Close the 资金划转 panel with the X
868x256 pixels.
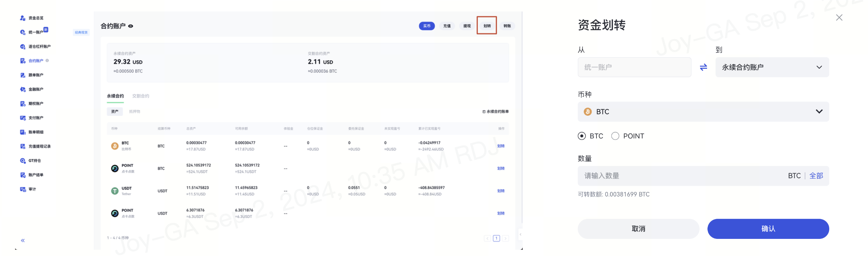(839, 17)
